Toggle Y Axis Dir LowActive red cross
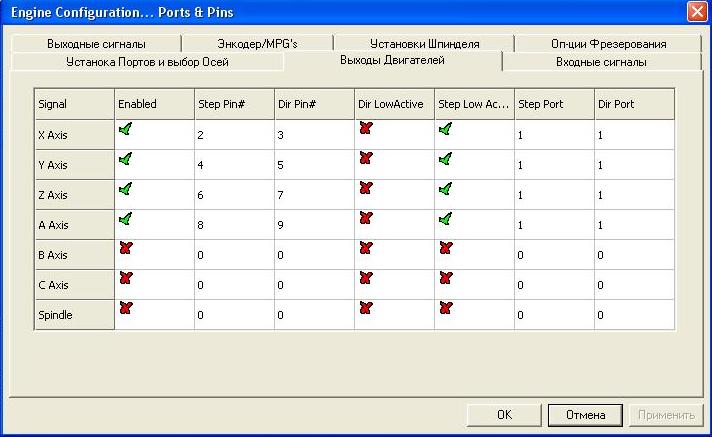This screenshot has width=712, height=437. (365, 158)
